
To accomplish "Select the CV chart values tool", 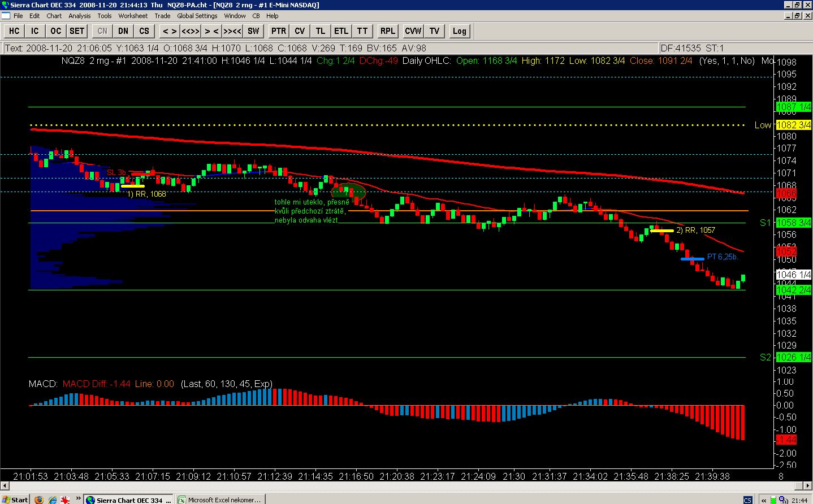I will 300,31.
